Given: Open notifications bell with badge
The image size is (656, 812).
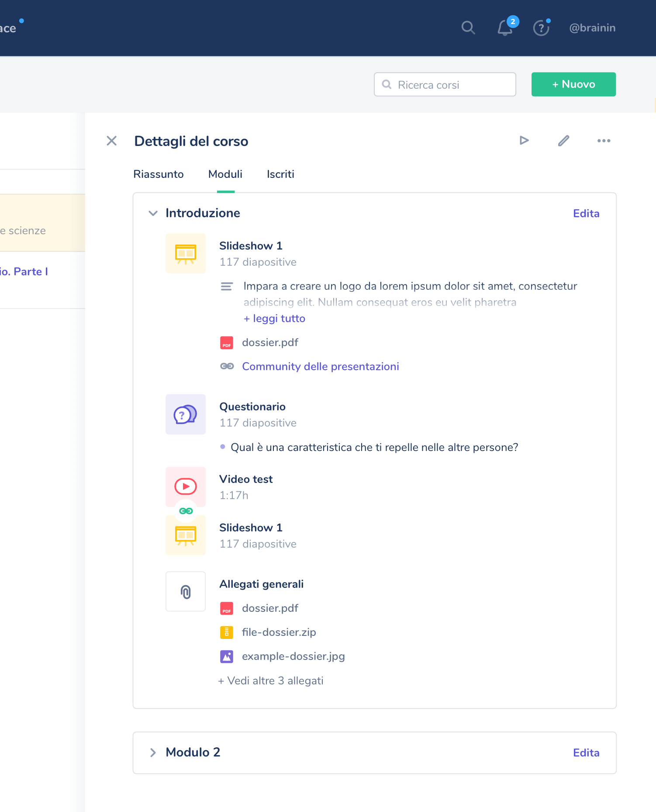Looking at the screenshot, I should coord(505,28).
